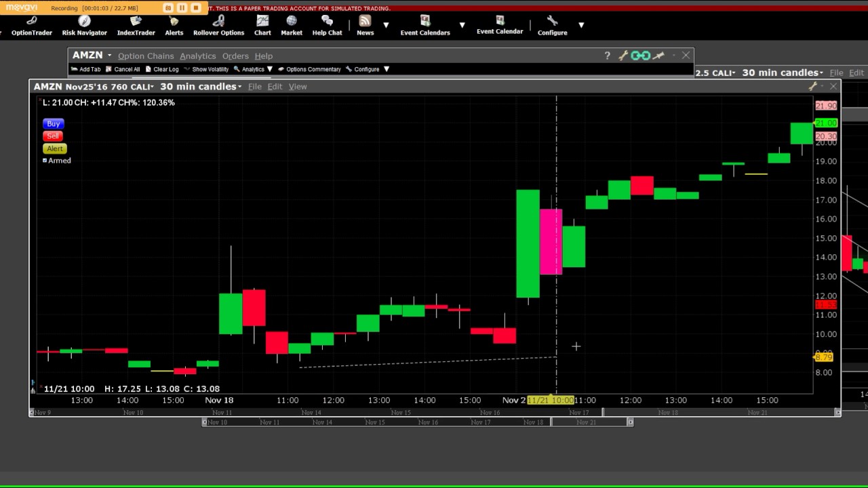Open the Risk Navigator
Image resolution: width=868 pixels, height=488 pixels.
(84, 26)
